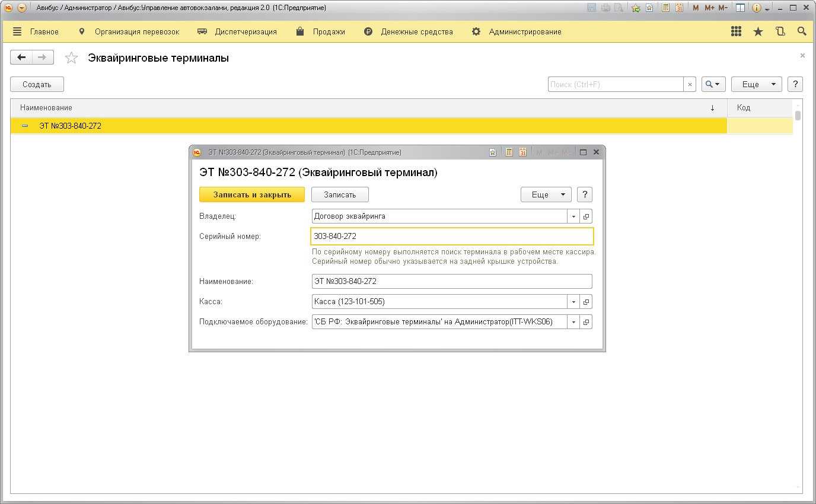The image size is (816, 504).
Task: Click the back navigation arrow
Action: pos(22,58)
